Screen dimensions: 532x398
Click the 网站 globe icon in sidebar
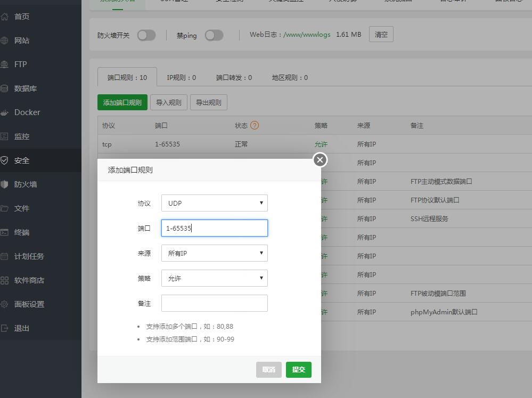(x=4, y=40)
